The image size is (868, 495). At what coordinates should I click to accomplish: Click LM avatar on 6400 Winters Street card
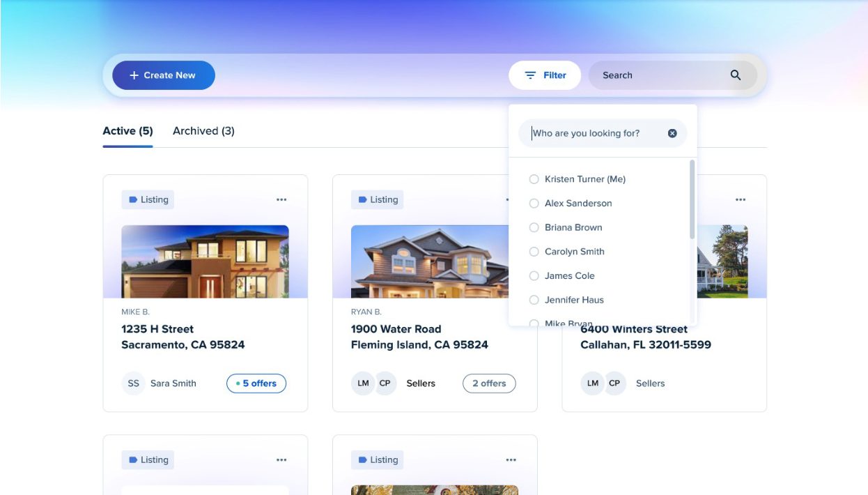point(592,383)
